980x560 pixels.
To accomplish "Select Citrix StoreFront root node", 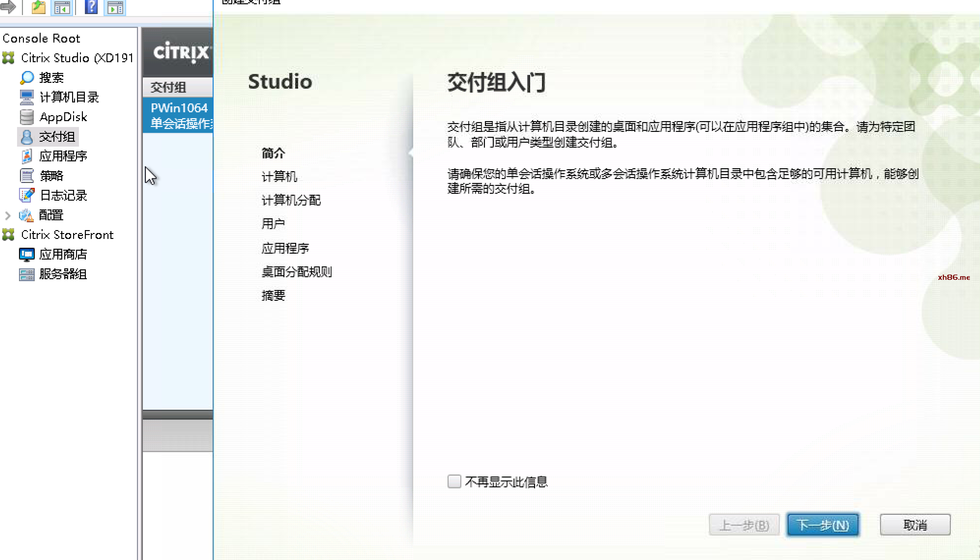I will [67, 235].
